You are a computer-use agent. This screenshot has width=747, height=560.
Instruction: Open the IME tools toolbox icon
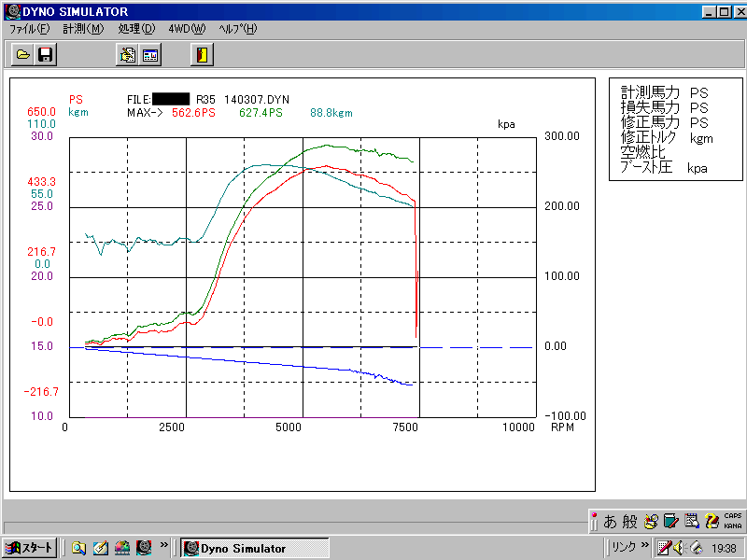653,521
